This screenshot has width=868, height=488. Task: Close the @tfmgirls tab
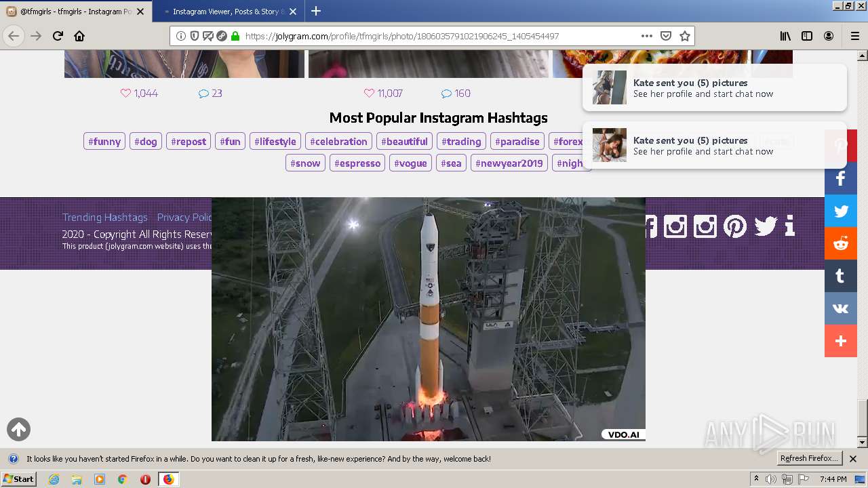[140, 12]
